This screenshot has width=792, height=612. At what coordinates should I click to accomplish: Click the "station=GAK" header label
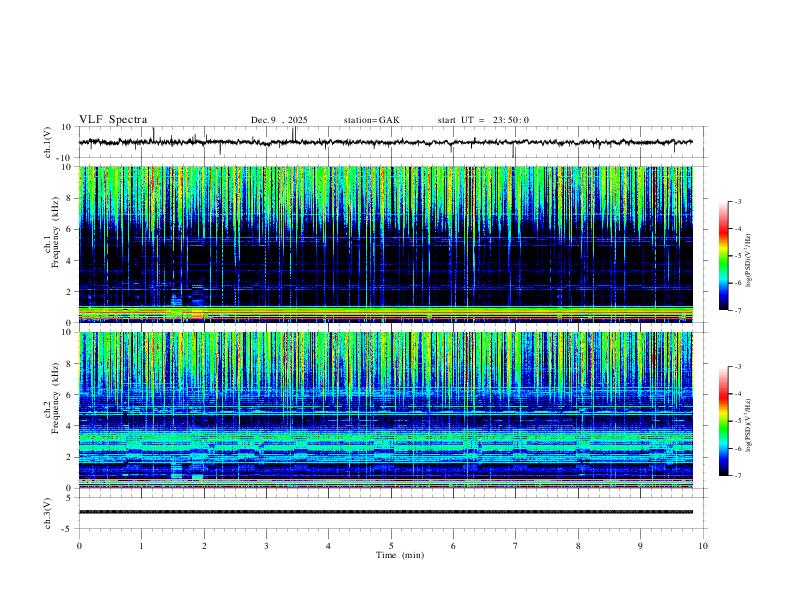pos(371,120)
